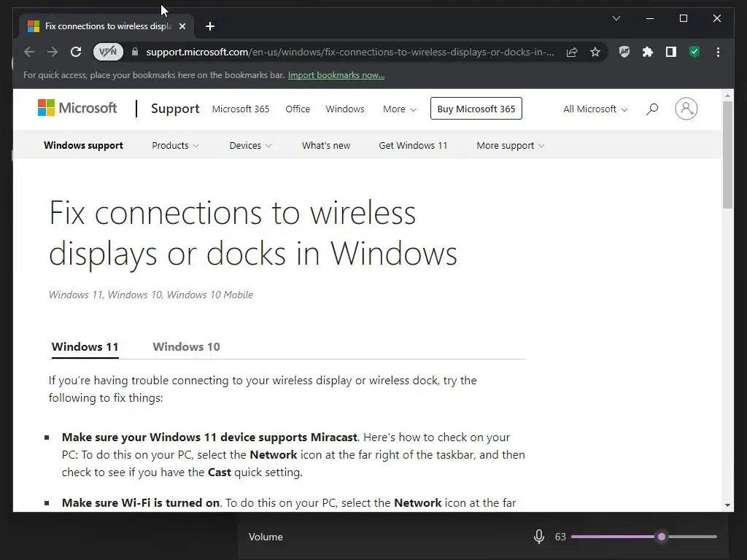Click the Microsoft logo
Screen dimensions: 747x560
click(77, 108)
